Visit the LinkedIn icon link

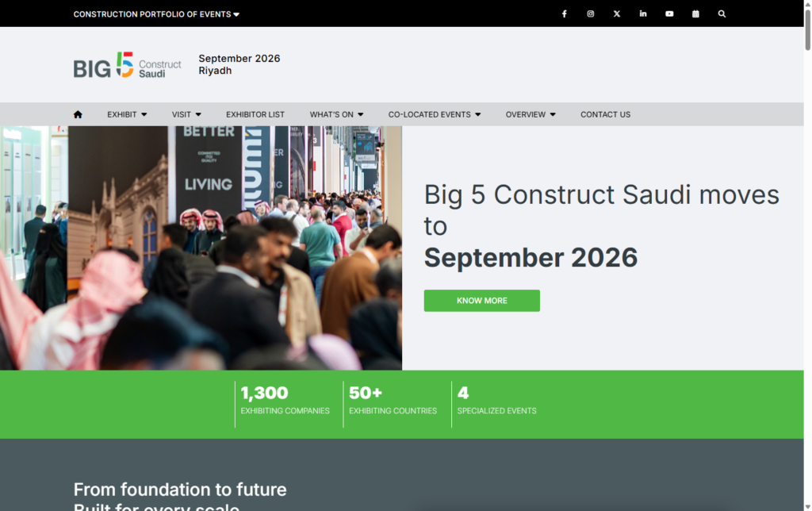(643, 13)
